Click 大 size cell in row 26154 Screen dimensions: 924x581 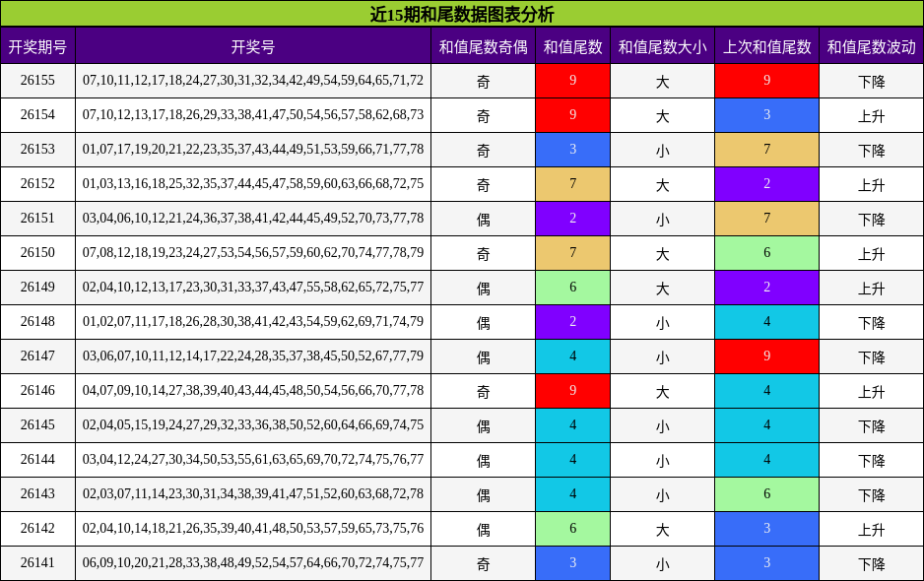[662, 116]
